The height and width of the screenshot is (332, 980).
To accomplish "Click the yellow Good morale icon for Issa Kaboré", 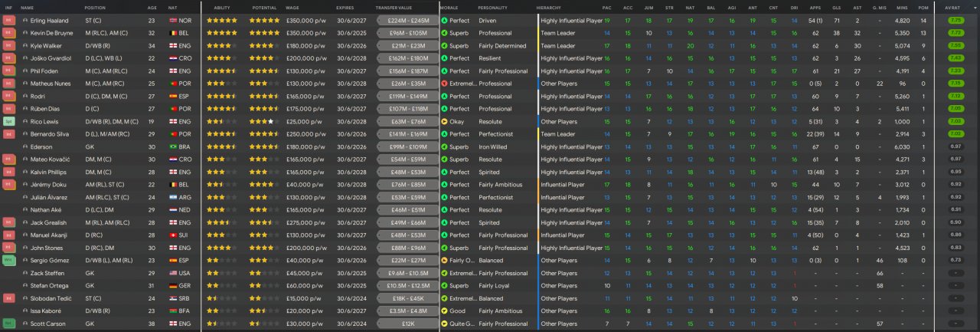I will tap(445, 311).
